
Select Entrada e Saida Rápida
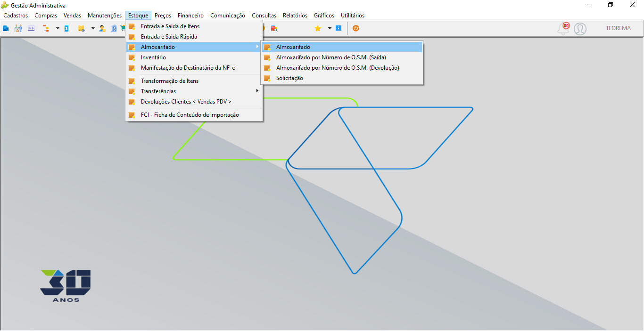pyautogui.click(x=194, y=37)
